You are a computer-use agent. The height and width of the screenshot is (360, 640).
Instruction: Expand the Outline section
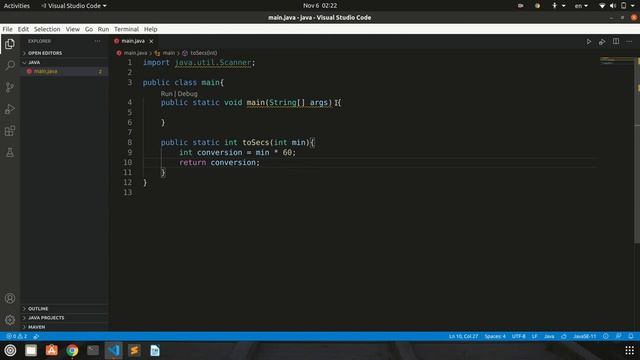point(65,309)
